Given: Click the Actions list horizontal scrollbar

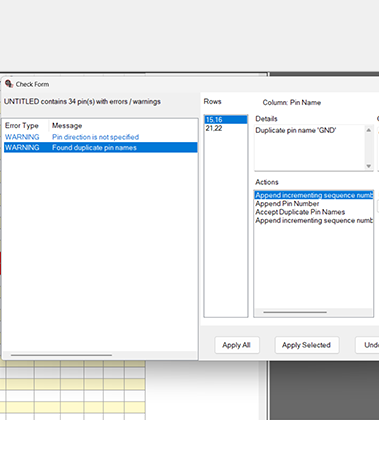Looking at the screenshot, I should (295, 312).
